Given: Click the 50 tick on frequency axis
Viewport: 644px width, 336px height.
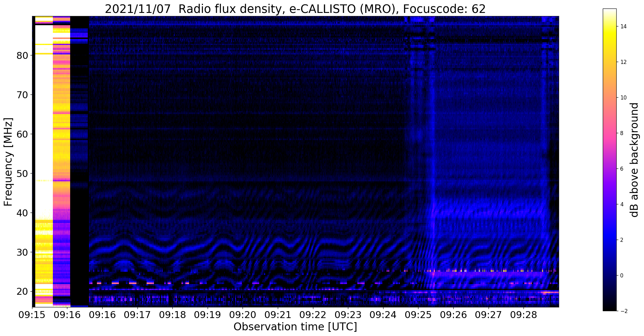Looking at the screenshot, I should coord(22,174).
